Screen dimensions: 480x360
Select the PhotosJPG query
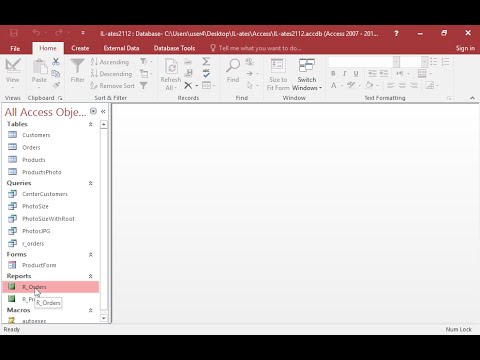[51, 231]
